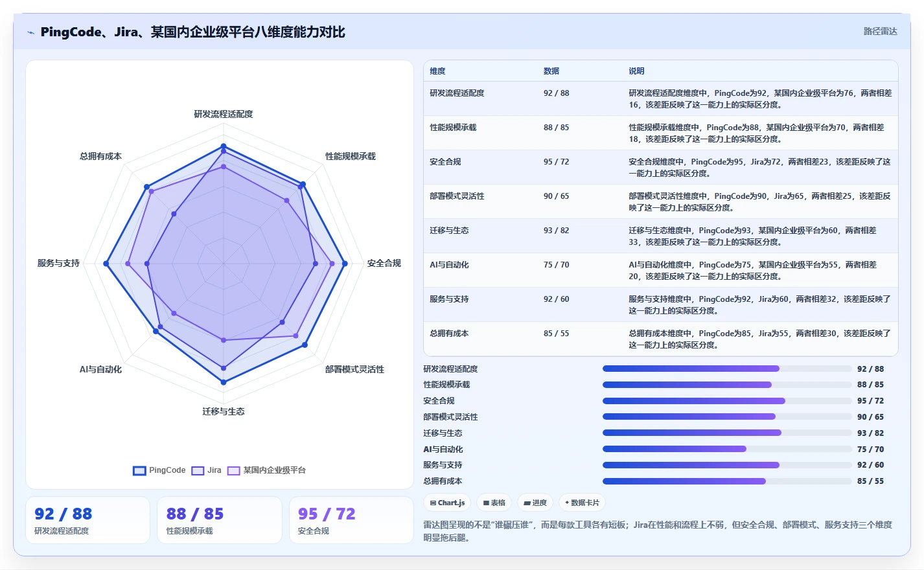Click the 安全合规 radar axis label

[x=384, y=263]
